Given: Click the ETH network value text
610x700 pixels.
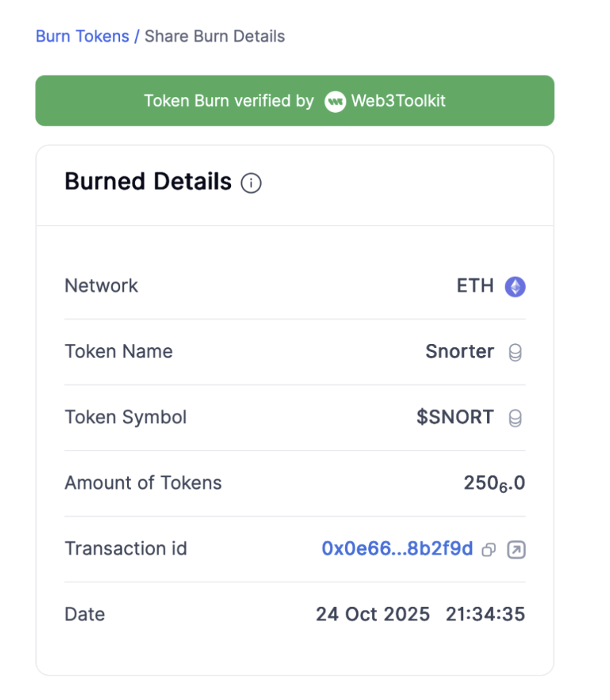Looking at the screenshot, I should click(475, 286).
